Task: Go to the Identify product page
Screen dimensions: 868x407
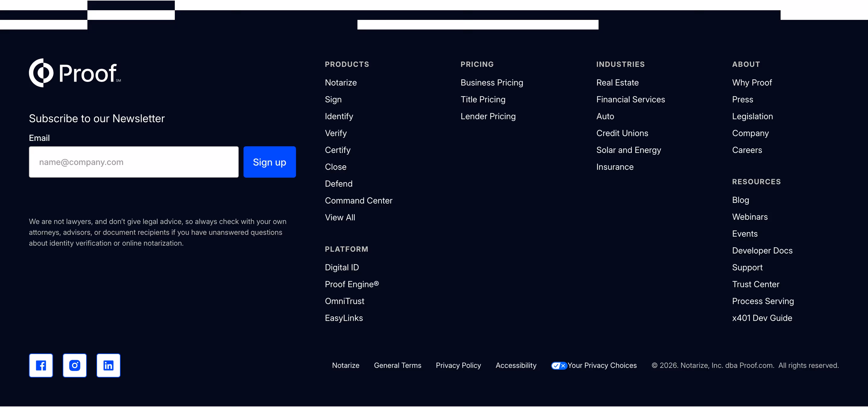Action: [339, 116]
